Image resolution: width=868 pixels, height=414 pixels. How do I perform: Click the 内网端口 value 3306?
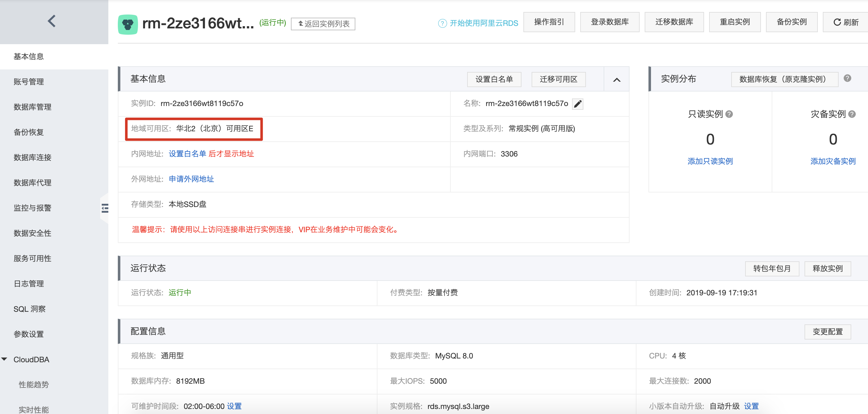pos(509,154)
